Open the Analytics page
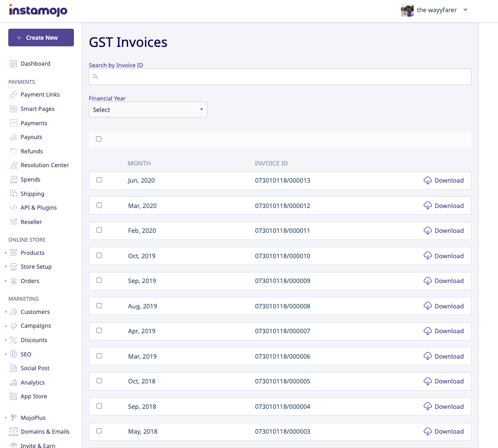Screen dimensions: 498x448 point(33,382)
